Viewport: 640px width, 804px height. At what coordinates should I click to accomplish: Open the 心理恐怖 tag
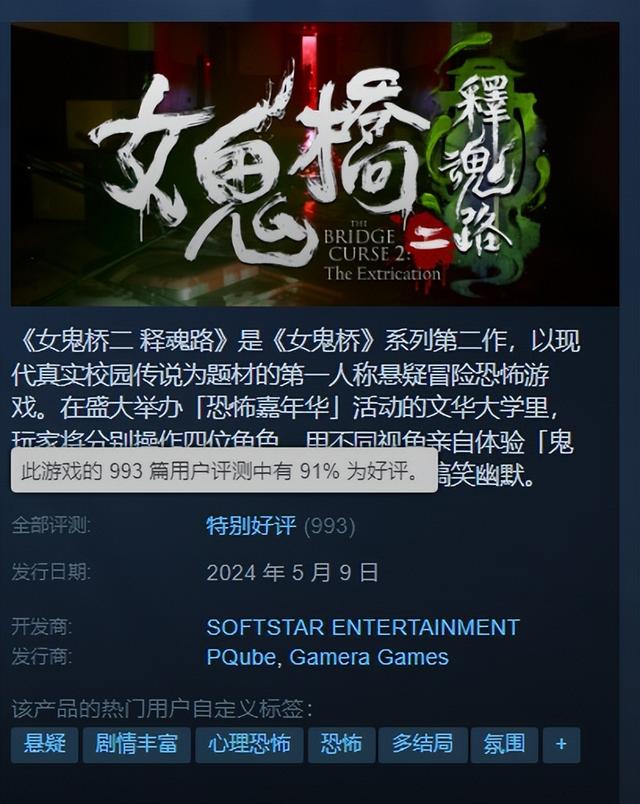[x=249, y=744]
